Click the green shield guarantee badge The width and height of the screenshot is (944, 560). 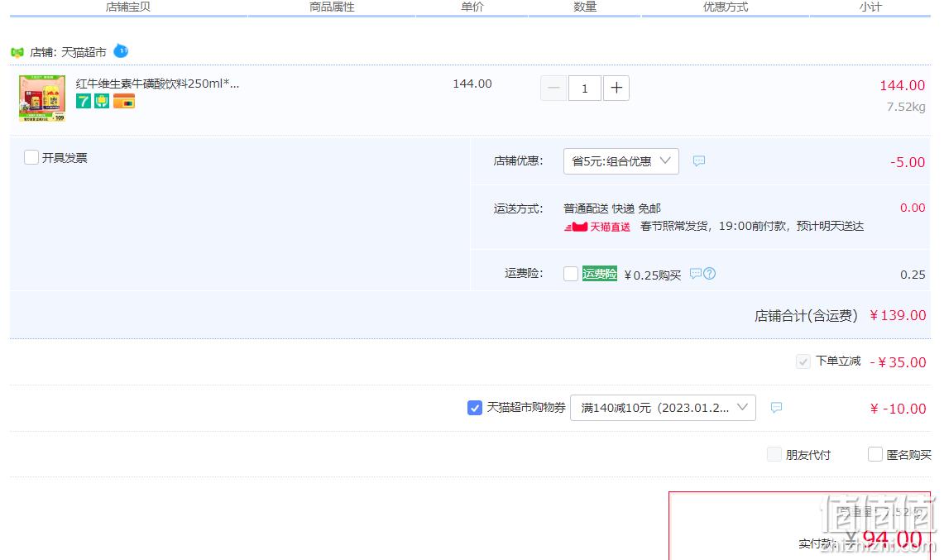pos(102,101)
